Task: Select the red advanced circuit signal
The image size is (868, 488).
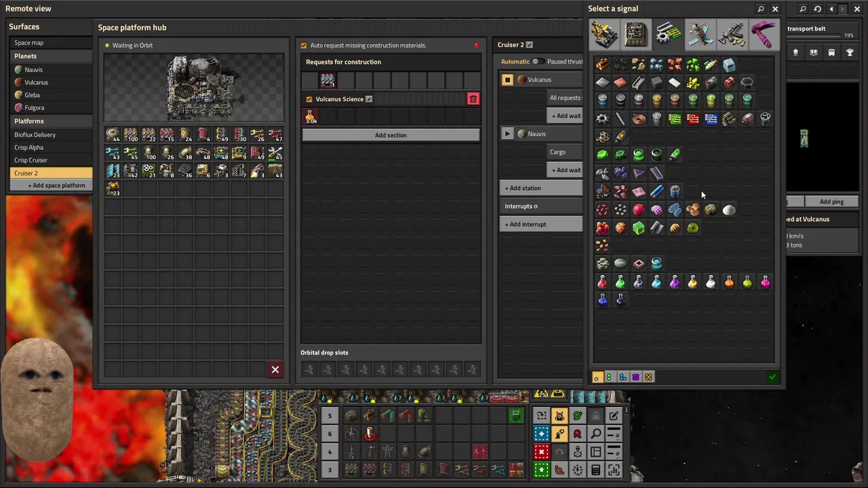Action: (693, 119)
